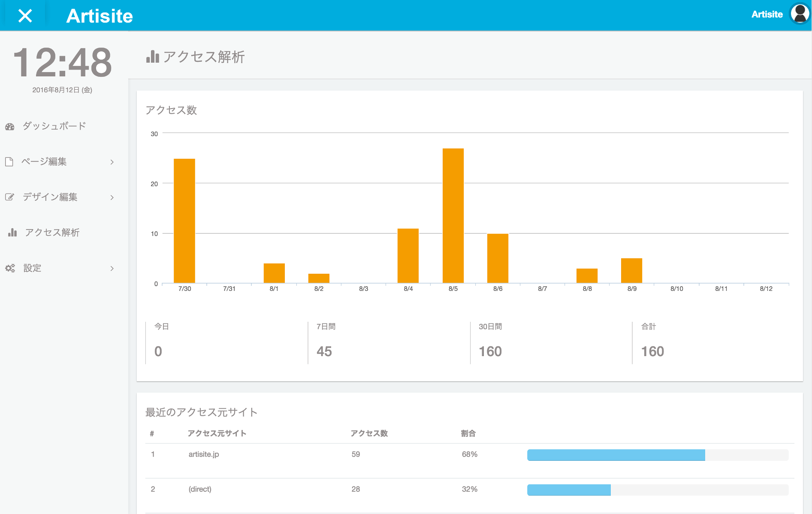Expand the ページ編集 submenu chevron

click(x=112, y=162)
